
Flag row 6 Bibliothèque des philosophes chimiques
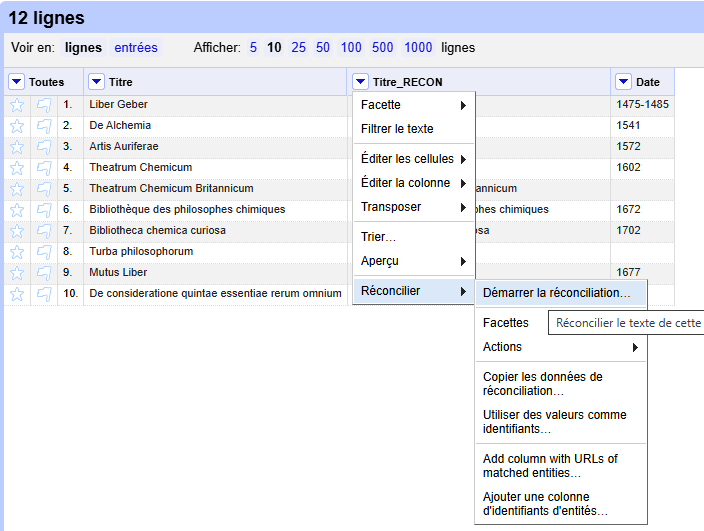pyautogui.click(x=44, y=209)
